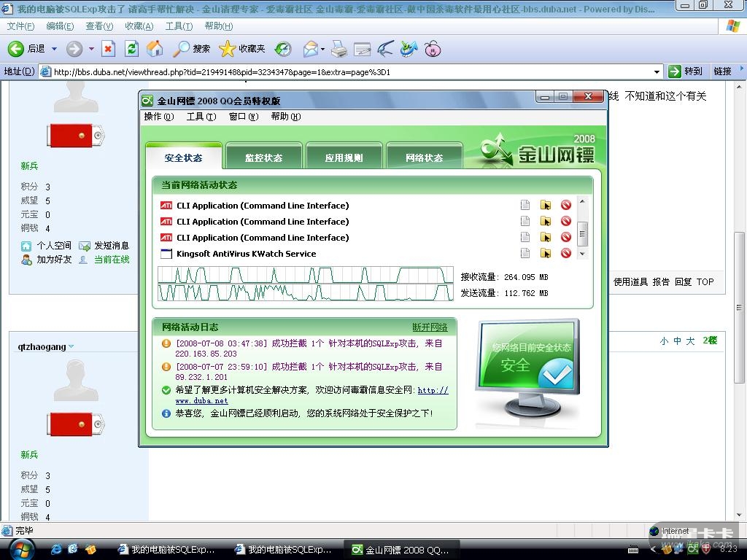This screenshot has width=747, height=560.
Task: Expand the address bar URL dropdown
Action: pos(657,72)
